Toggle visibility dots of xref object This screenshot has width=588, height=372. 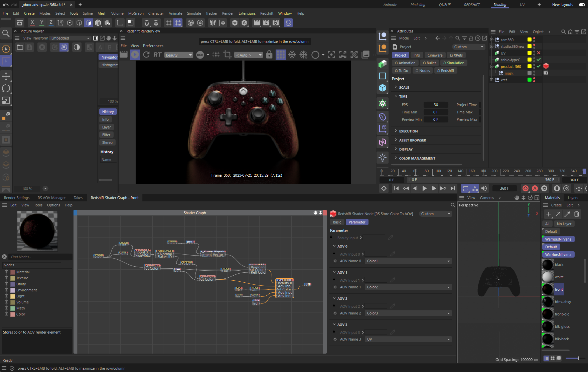click(x=534, y=80)
